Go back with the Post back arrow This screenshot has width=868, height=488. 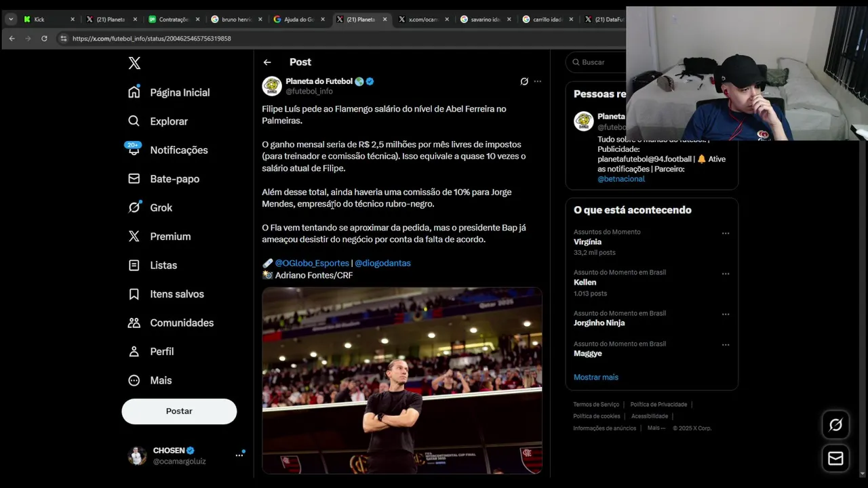pos(267,62)
